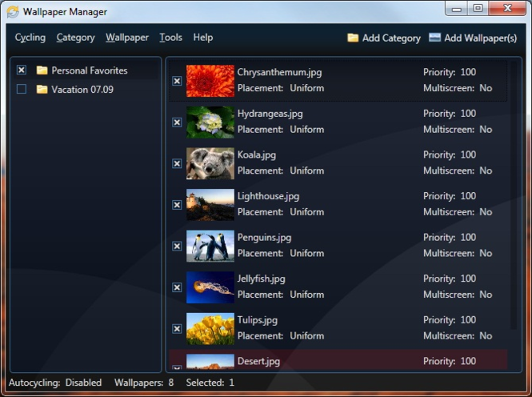Click the Wallpaper Manager app icon in title bar

(x=13, y=12)
